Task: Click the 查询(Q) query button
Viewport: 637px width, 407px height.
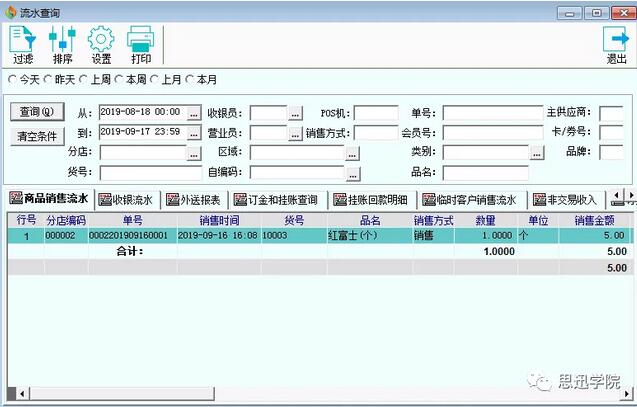Action: click(36, 112)
